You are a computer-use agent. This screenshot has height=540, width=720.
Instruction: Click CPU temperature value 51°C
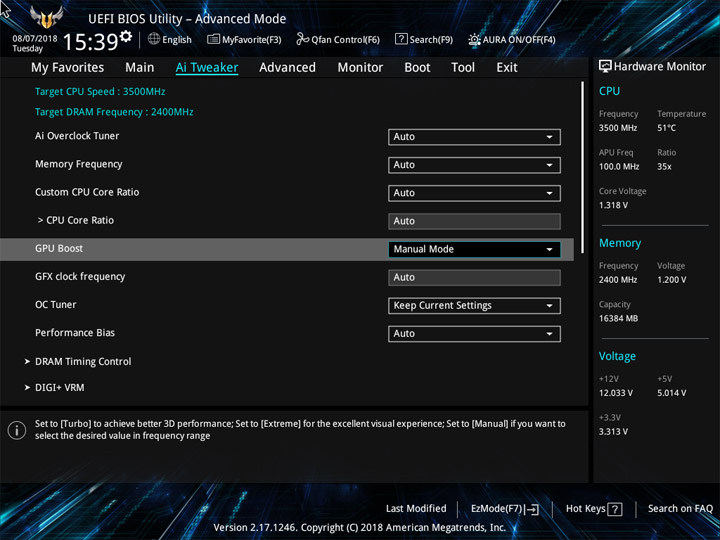(666, 128)
